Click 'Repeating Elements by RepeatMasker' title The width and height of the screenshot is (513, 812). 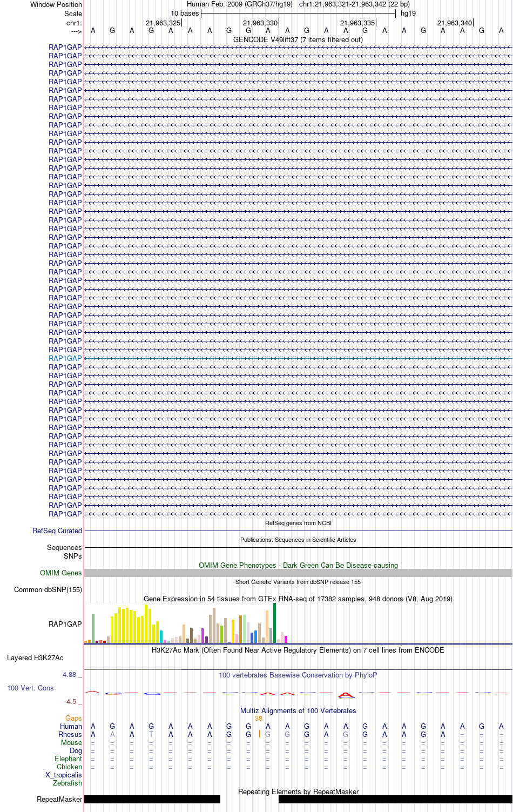298,792
